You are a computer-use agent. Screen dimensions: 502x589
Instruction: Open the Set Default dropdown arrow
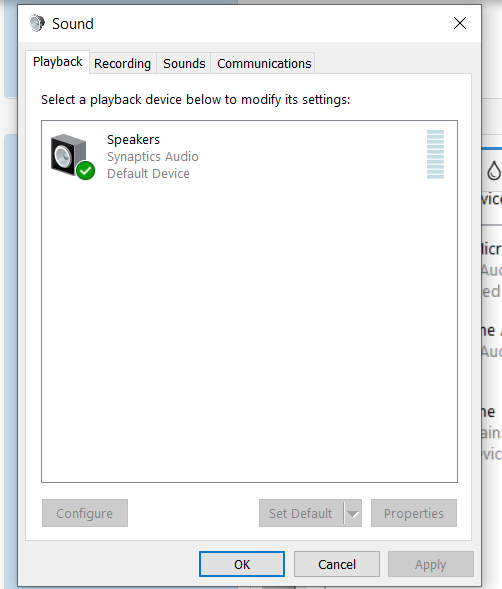pyautogui.click(x=352, y=513)
